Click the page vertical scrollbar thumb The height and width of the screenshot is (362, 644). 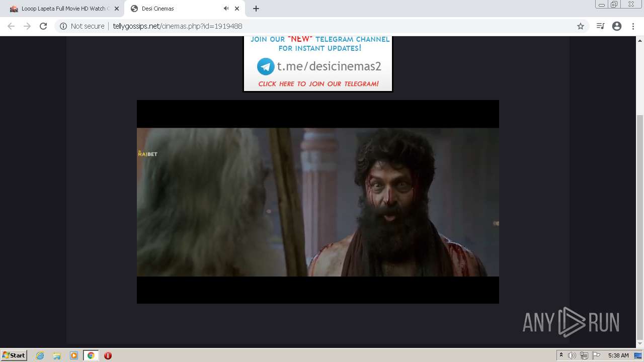[640, 226]
